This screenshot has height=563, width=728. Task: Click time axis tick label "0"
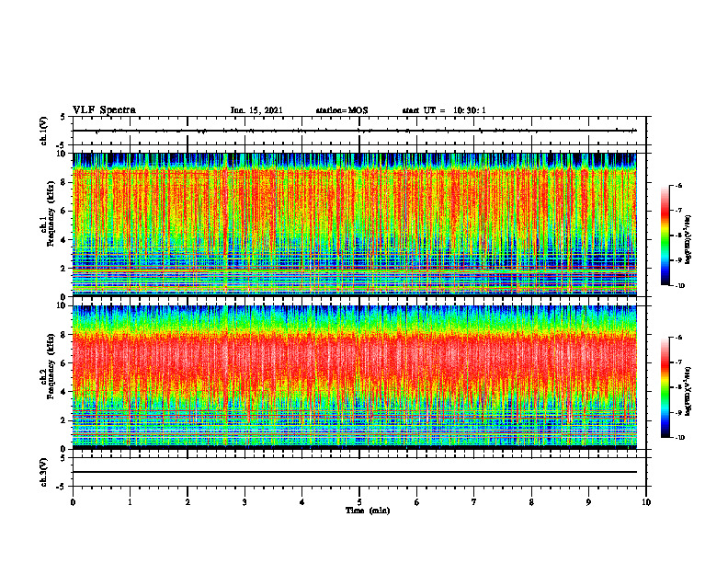(x=73, y=502)
